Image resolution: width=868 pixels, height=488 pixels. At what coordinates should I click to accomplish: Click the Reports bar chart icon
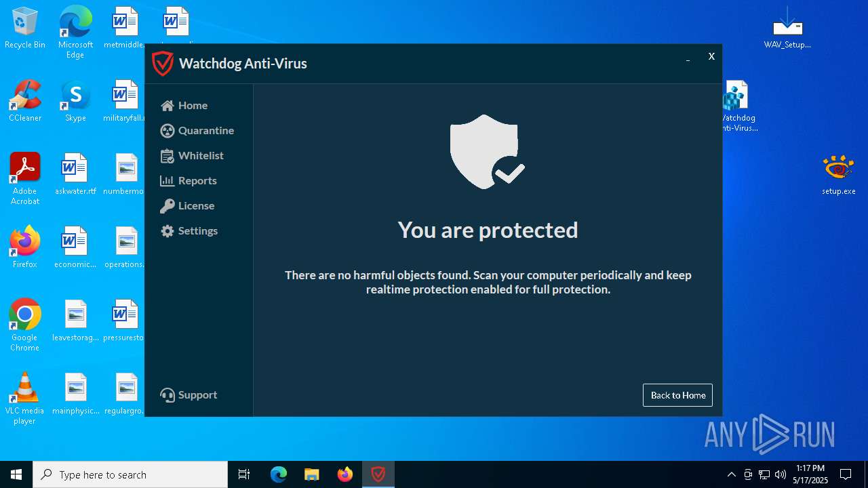(167, 181)
